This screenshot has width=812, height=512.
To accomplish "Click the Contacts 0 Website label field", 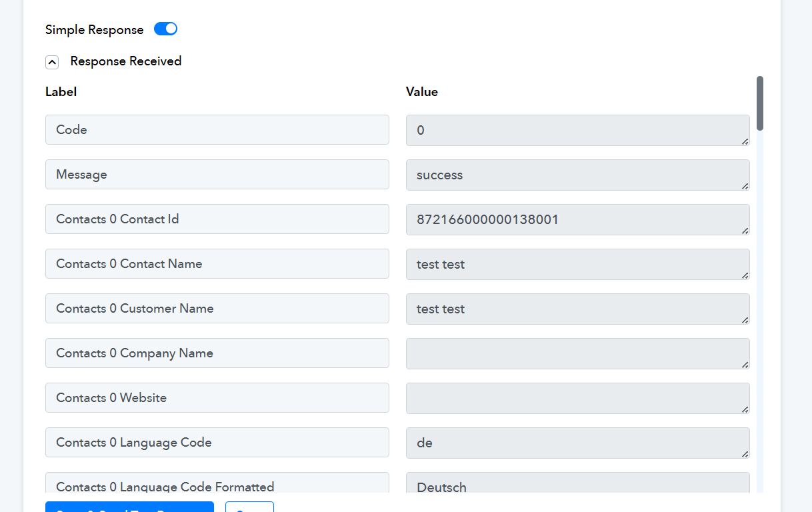I will pos(217,397).
